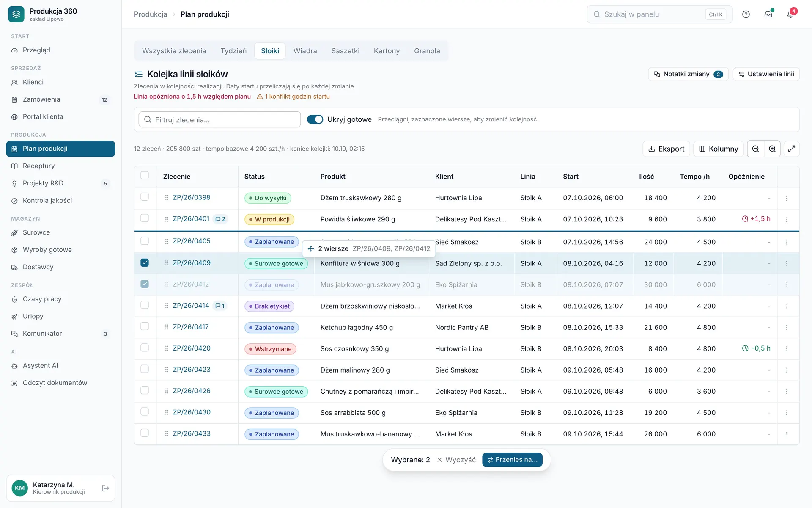Open comment badge on ZP/26/0414
812x508 pixels.
tap(220, 306)
